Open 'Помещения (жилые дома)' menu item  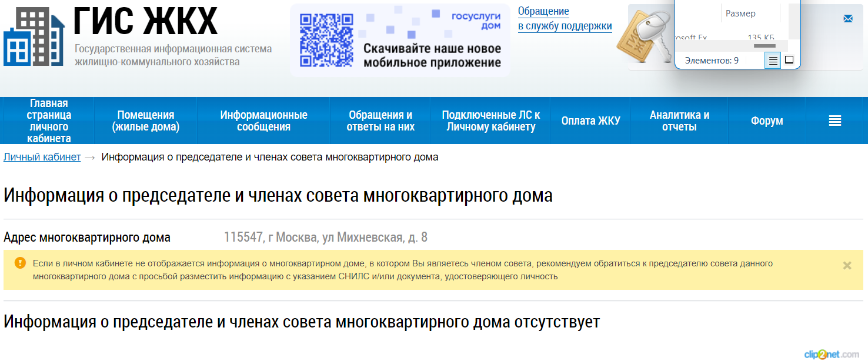point(145,121)
